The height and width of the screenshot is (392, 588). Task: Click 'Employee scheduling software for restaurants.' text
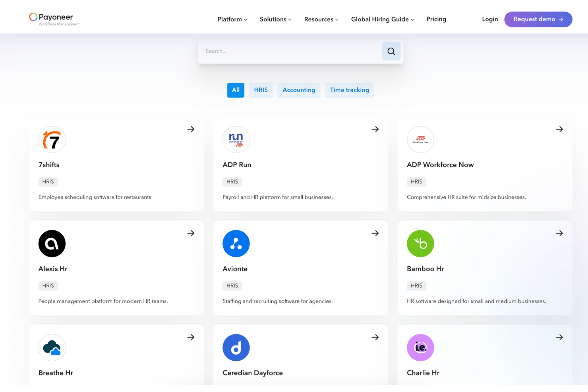95,197
